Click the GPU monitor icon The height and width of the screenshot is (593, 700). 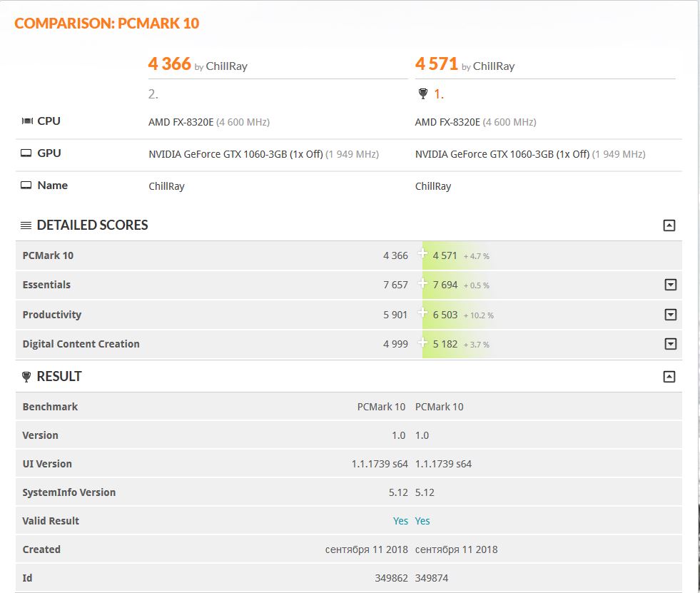point(26,153)
